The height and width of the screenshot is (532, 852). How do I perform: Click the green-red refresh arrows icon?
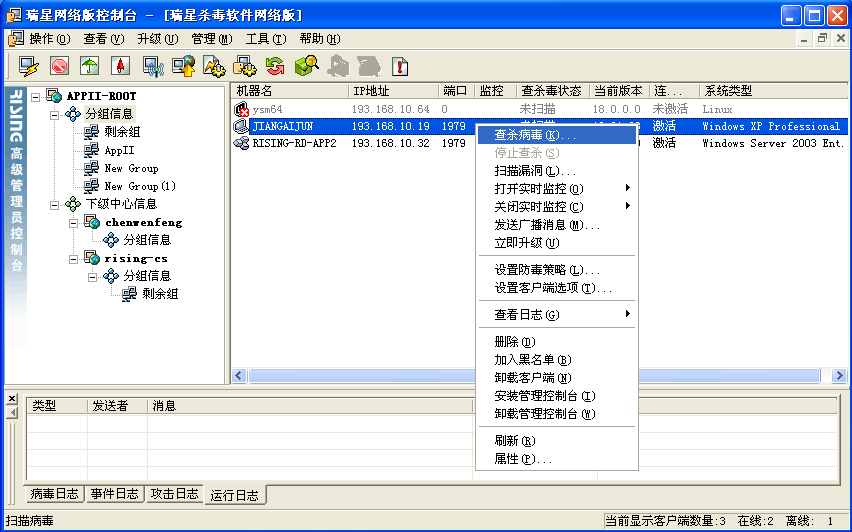tap(275, 66)
